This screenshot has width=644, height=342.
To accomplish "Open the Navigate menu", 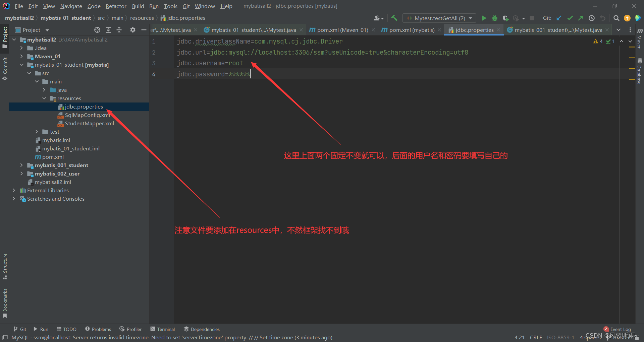I will 71,6.
